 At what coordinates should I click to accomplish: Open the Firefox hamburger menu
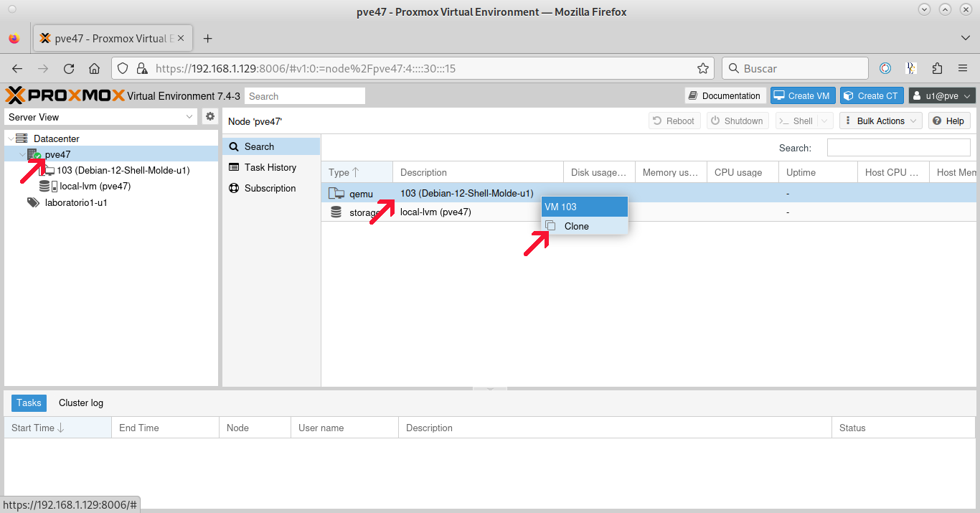pyautogui.click(x=963, y=69)
